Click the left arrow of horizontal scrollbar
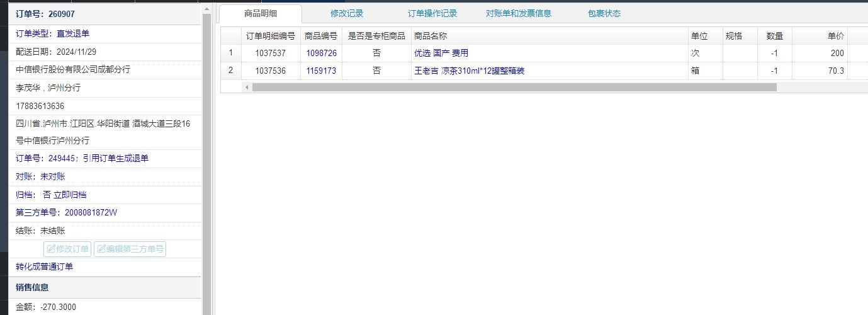This screenshot has width=868, height=315. tap(247, 87)
